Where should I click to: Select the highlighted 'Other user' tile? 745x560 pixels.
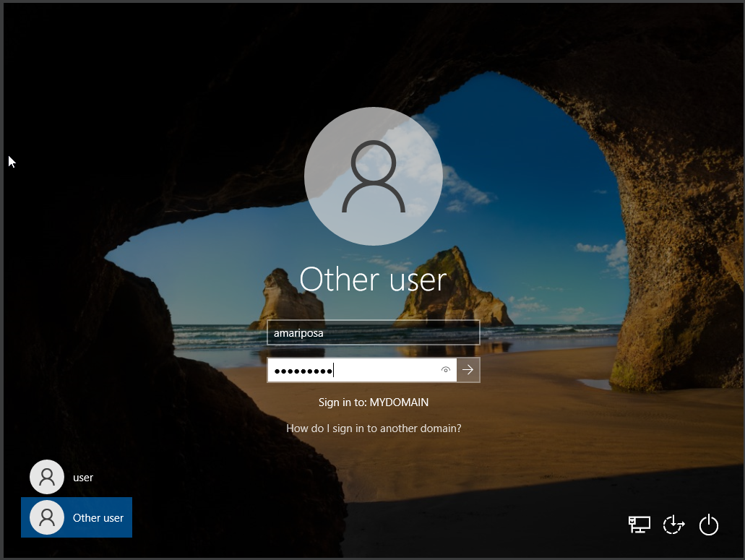76,517
